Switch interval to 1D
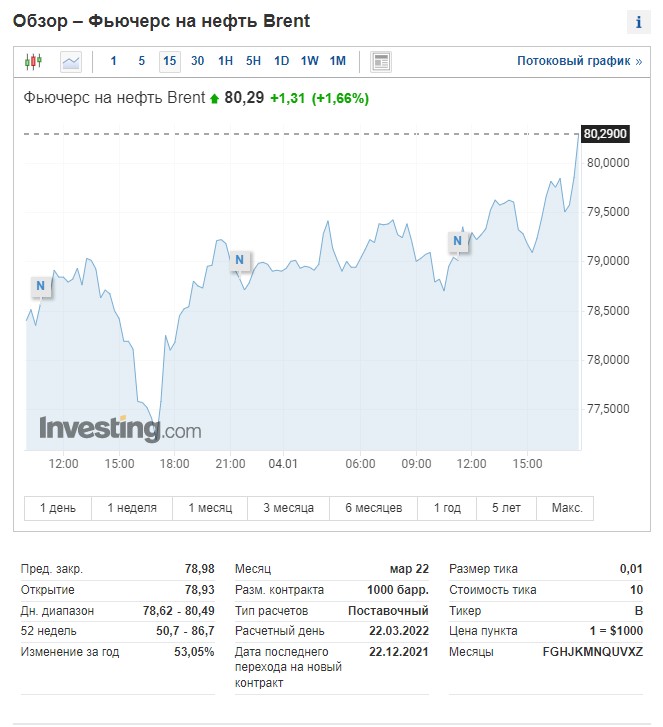The width and height of the screenshot is (663, 727). click(281, 62)
